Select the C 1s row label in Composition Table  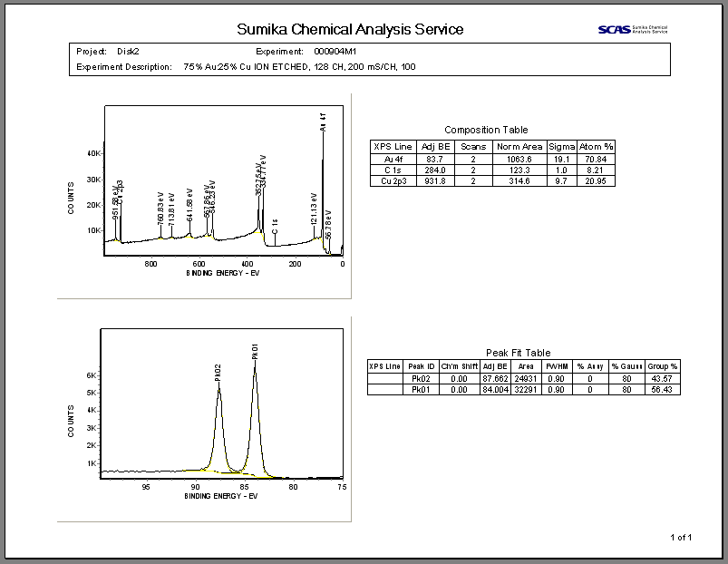(x=393, y=170)
